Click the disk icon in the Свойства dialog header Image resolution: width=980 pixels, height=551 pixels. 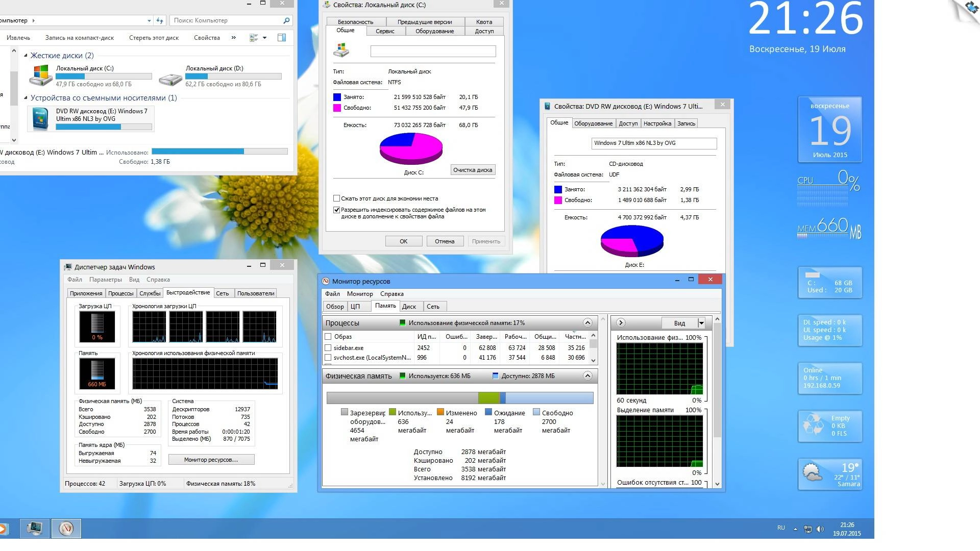click(341, 51)
